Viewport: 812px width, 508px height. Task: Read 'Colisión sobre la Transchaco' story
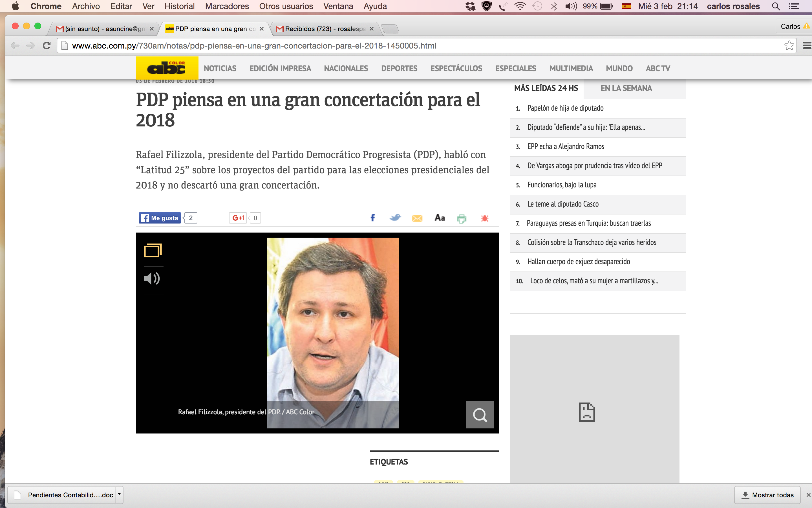pyautogui.click(x=592, y=242)
